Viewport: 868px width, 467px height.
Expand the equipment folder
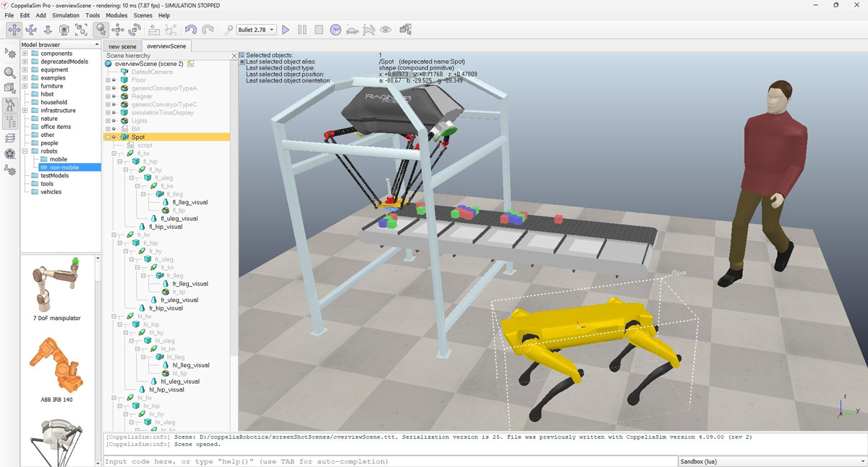(x=25, y=70)
